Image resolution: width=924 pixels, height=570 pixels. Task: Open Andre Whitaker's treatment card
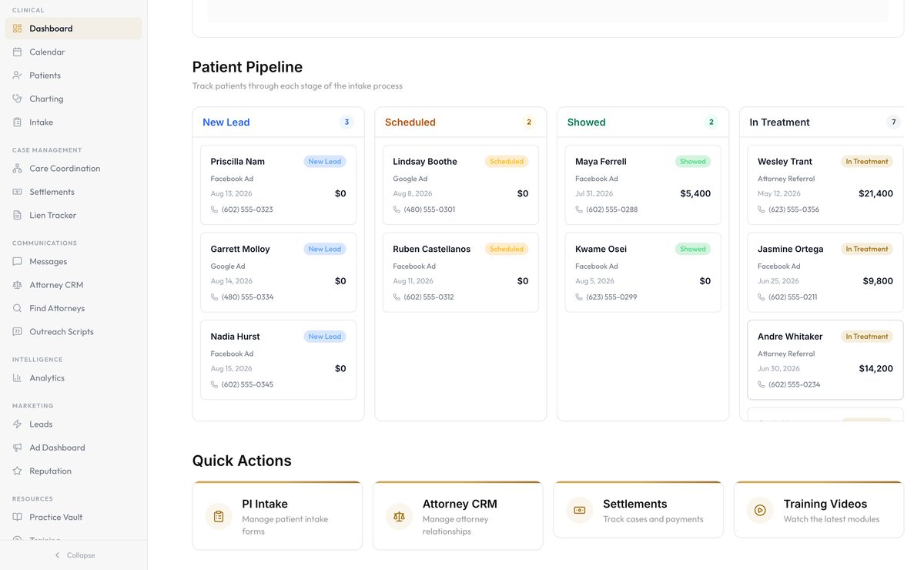pos(825,360)
